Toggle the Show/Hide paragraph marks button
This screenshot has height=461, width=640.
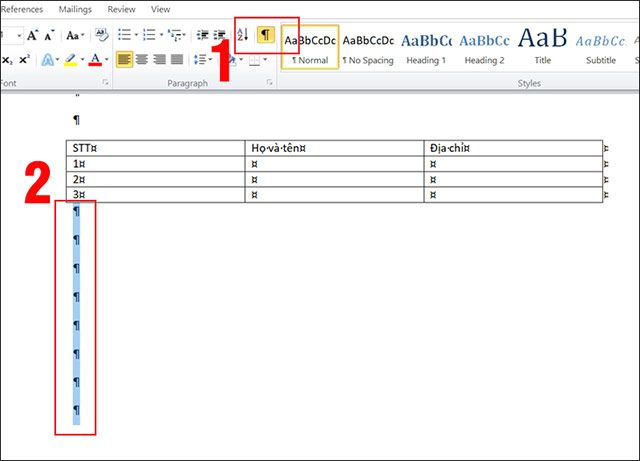(x=265, y=35)
